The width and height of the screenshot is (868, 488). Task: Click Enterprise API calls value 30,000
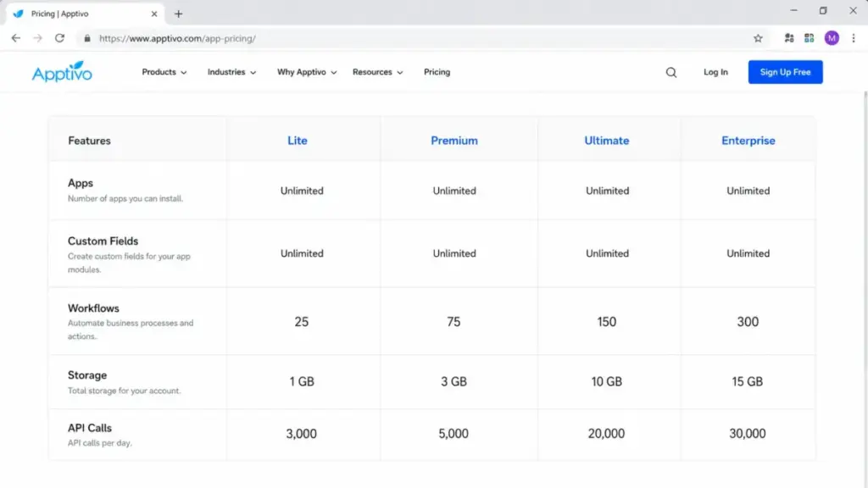click(748, 434)
